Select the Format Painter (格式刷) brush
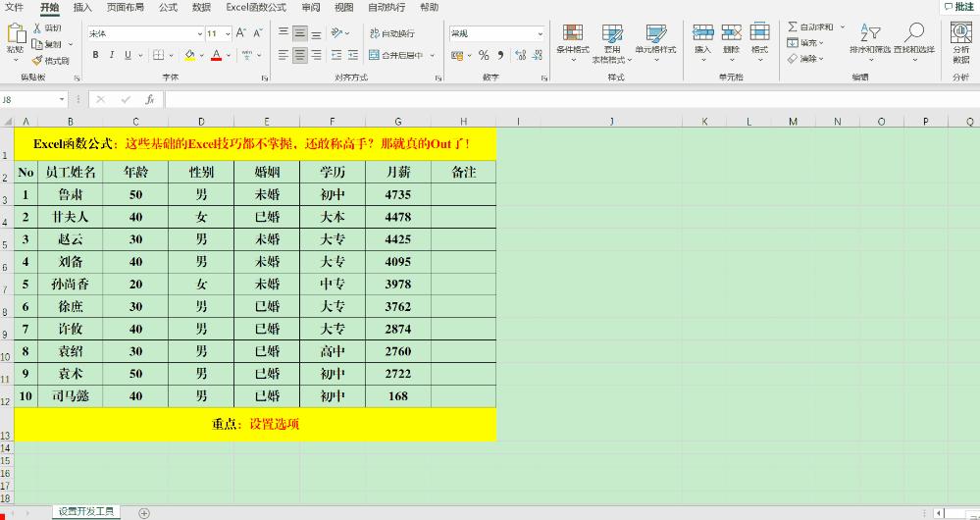This screenshot has width=980, height=520. point(37,61)
